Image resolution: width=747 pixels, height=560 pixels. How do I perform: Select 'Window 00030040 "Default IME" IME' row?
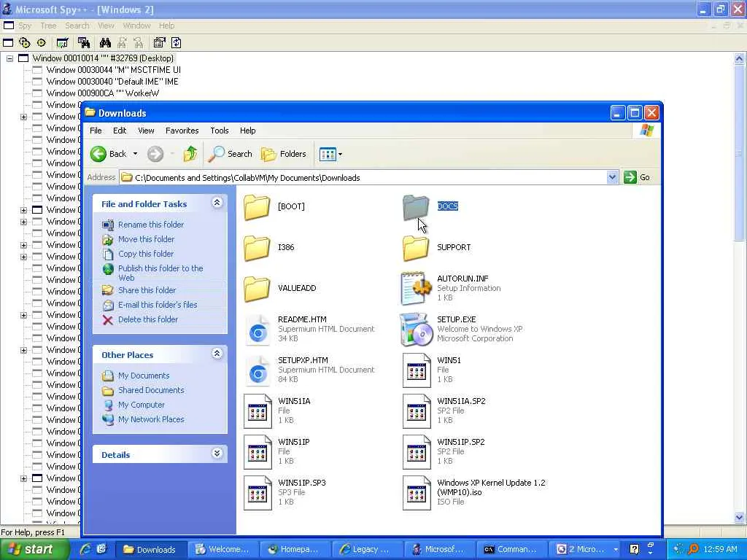click(112, 82)
